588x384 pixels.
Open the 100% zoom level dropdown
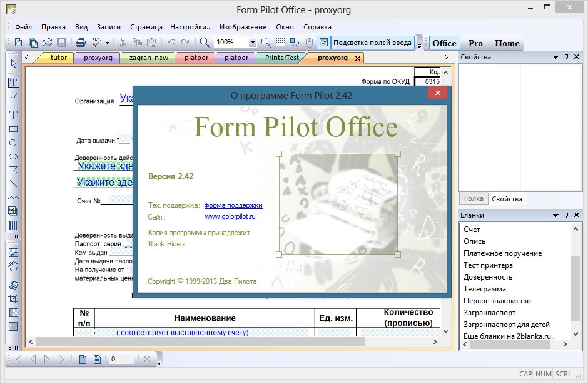253,43
